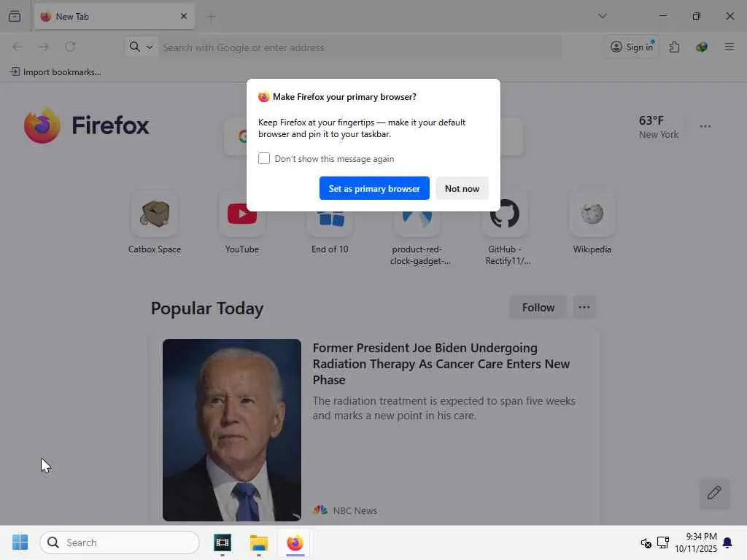Open the film strip app in taskbar
747x560 pixels.
[x=222, y=542]
